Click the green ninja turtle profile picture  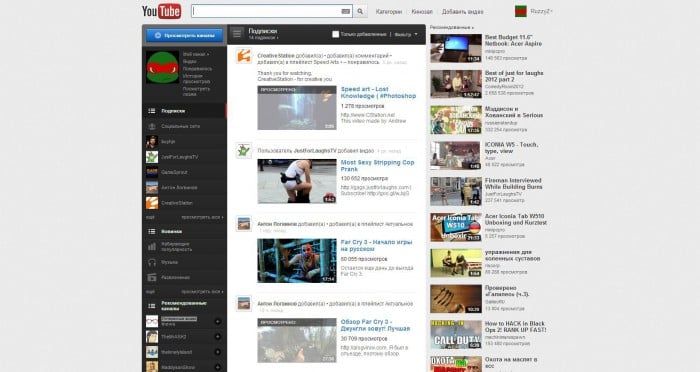pyautogui.click(x=162, y=67)
